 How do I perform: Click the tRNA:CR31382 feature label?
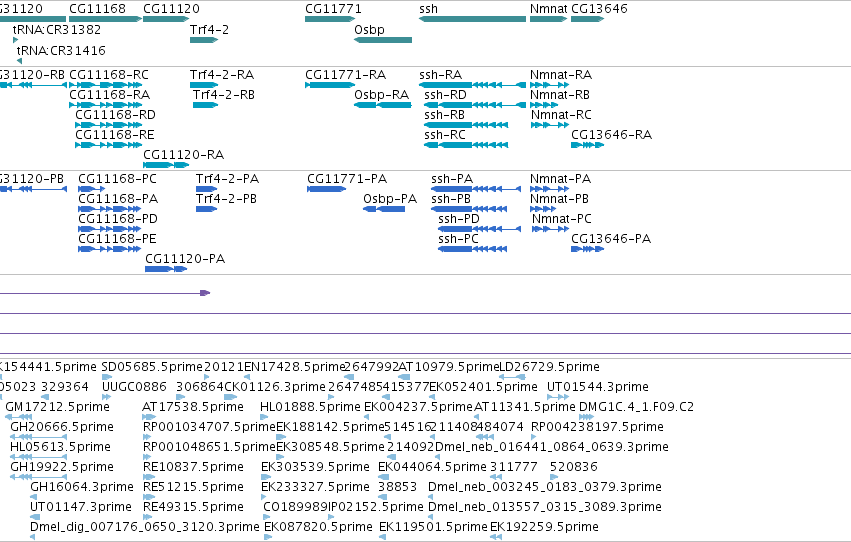56,29
